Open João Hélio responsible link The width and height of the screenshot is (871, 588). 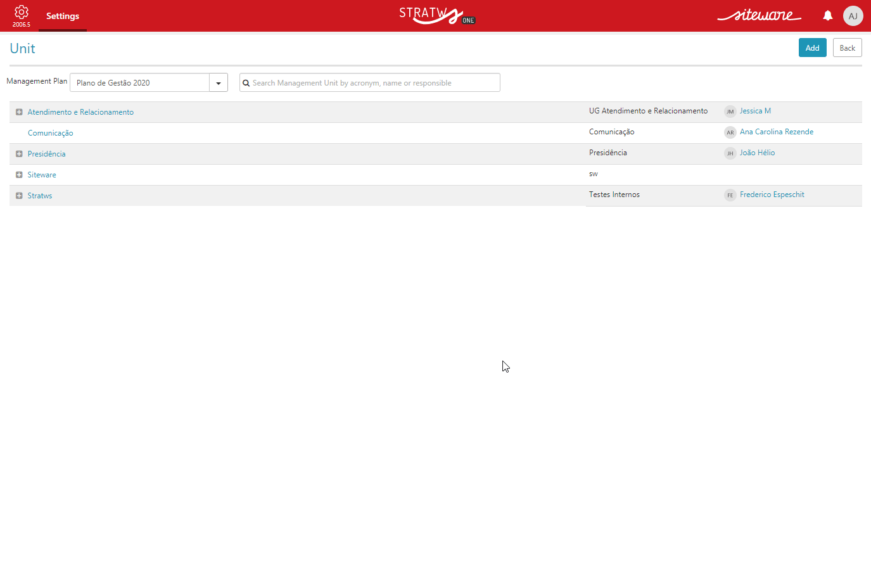pyautogui.click(x=757, y=153)
